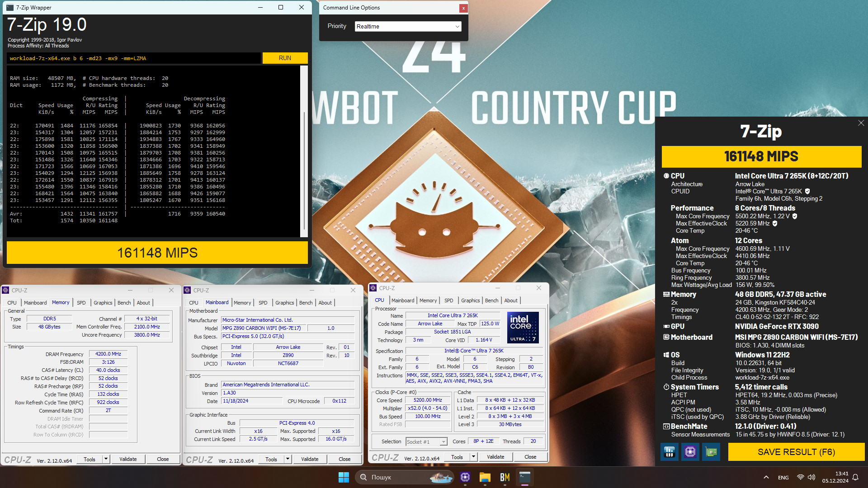Expand the Tools dropdown arrow in the Memory CPU-Z window
This screenshot has height=488, width=868.
(106, 459)
